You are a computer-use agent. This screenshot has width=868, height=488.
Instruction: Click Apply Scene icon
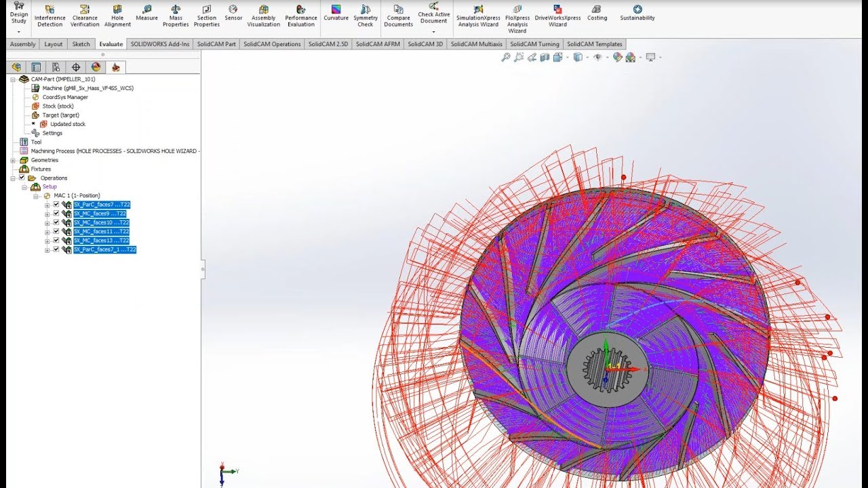click(x=631, y=58)
